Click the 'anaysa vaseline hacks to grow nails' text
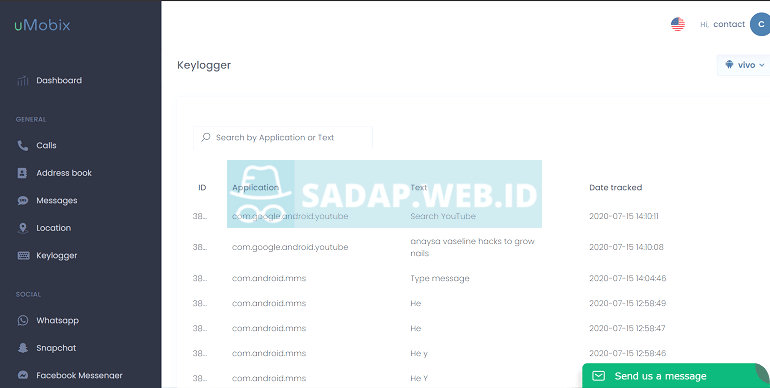Viewport: 770px width, 388px height. pos(472,248)
